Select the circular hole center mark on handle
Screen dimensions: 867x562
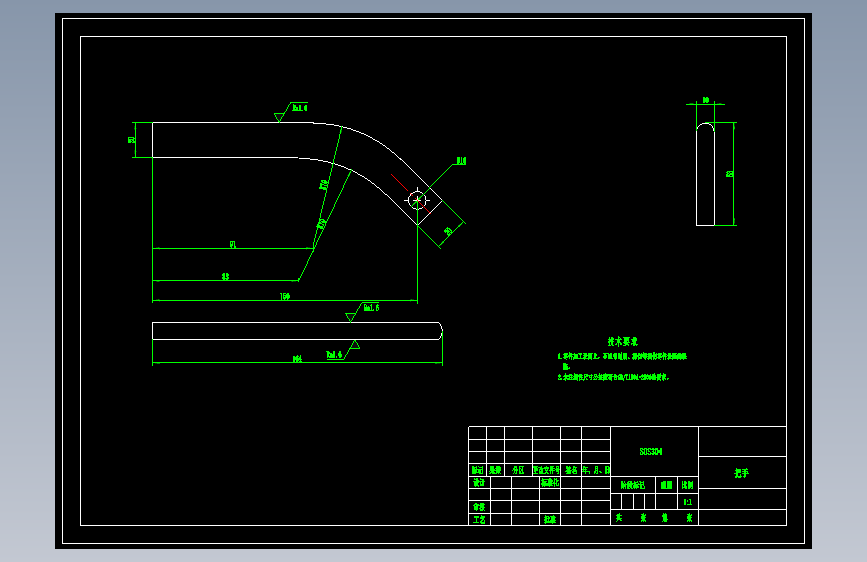[x=417, y=200]
